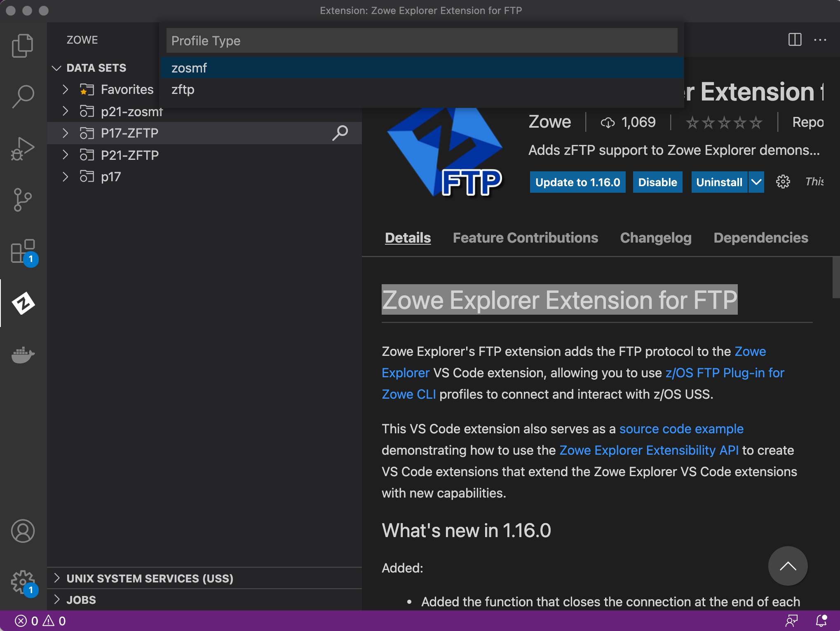Viewport: 840px width, 631px height.
Task: Open the Uninstall dropdown arrow
Action: pyautogui.click(x=756, y=182)
